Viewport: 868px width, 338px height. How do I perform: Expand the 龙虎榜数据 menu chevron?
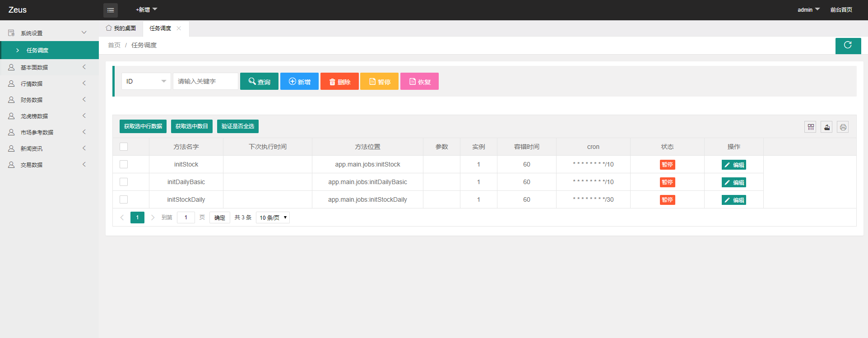(x=84, y=116)
